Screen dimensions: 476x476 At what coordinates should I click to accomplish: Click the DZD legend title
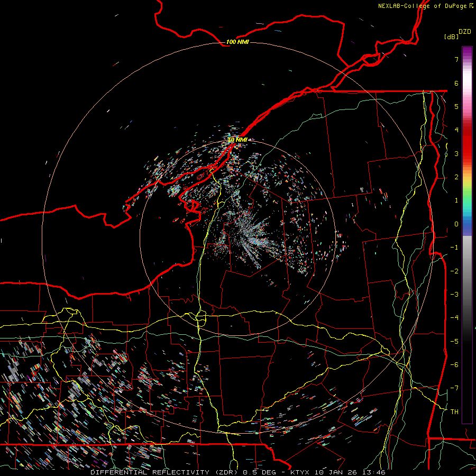tap(465, 32)
